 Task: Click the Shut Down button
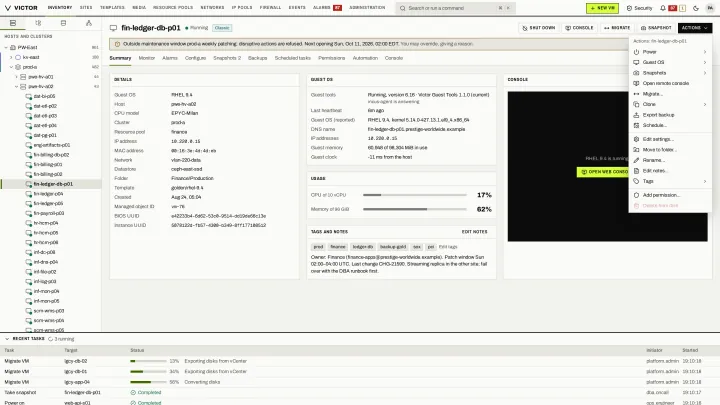[x=539, y=28]
